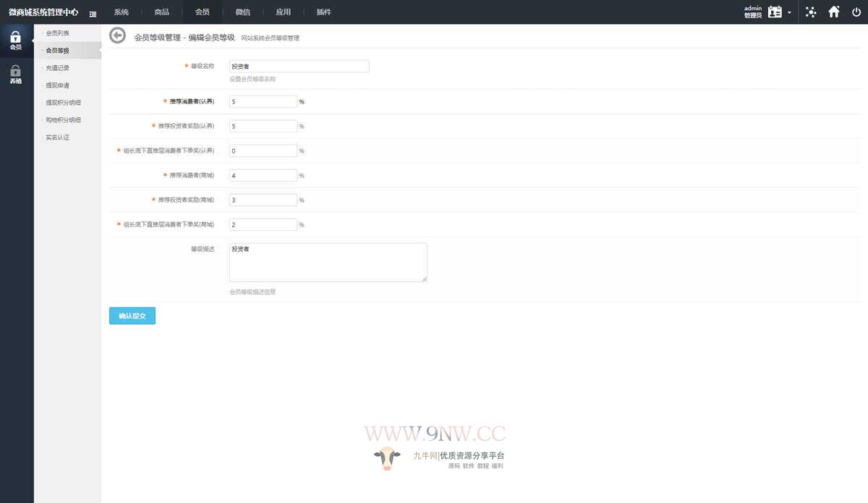Open the 养殖 lock icon in left rail

[16, 75]
